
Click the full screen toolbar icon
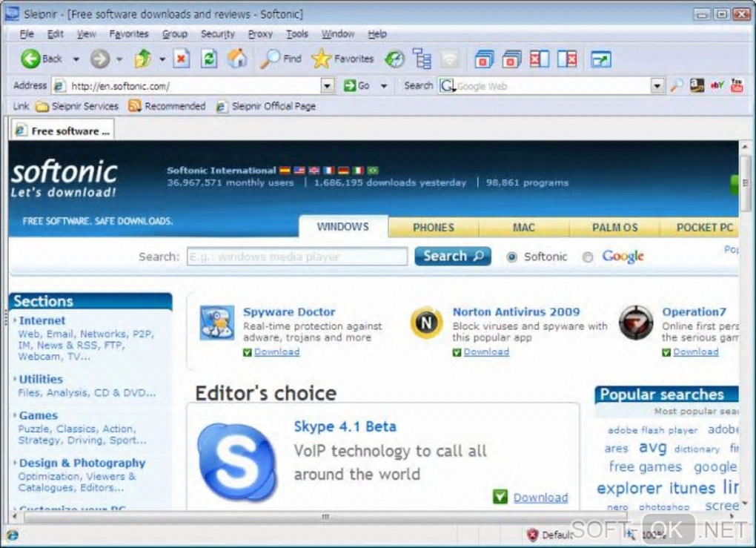601,59
